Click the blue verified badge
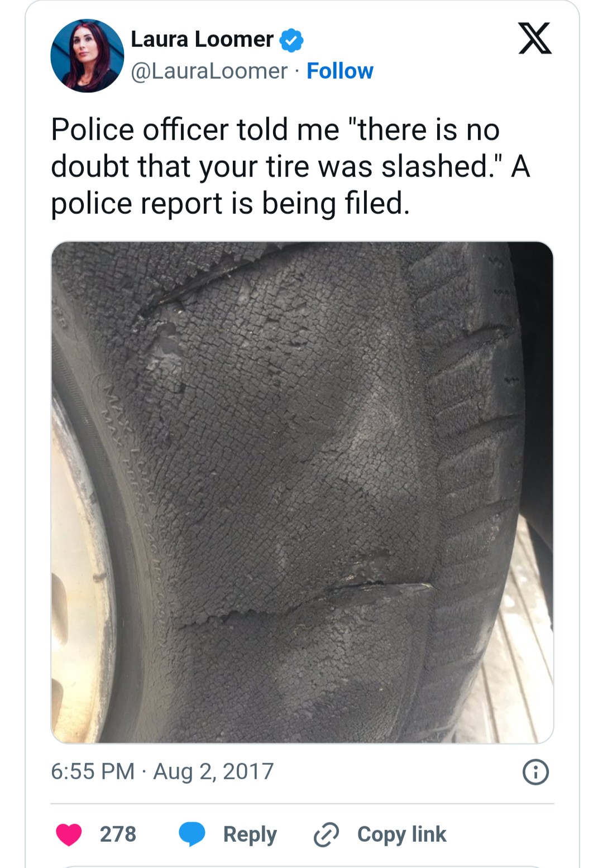The image size is (603, 868). pyautogui.click(x=291, y=40)
